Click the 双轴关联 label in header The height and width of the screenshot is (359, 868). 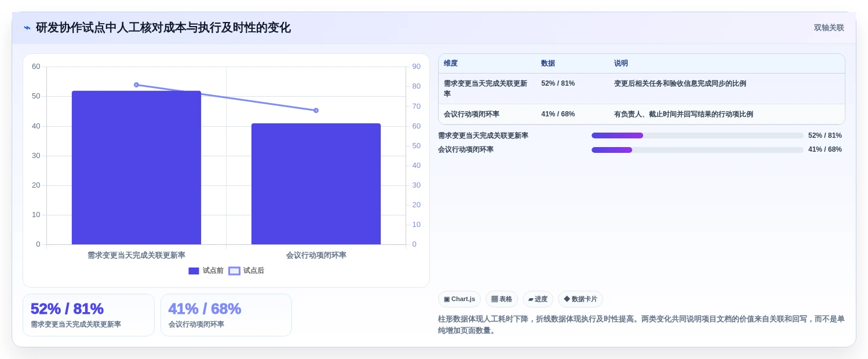pyautogui.click(x=829, y=28)
